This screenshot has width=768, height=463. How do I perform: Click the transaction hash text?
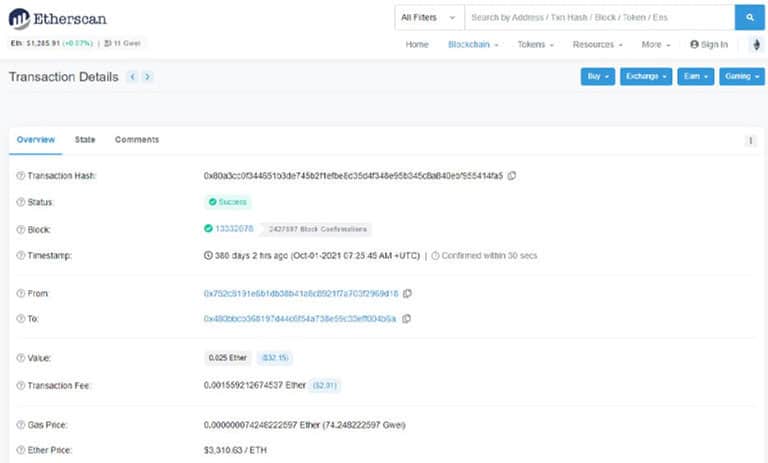[x=353, y=175]
